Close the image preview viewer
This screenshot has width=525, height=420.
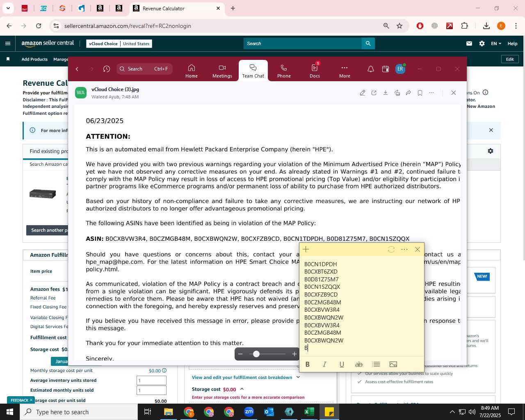454,93
